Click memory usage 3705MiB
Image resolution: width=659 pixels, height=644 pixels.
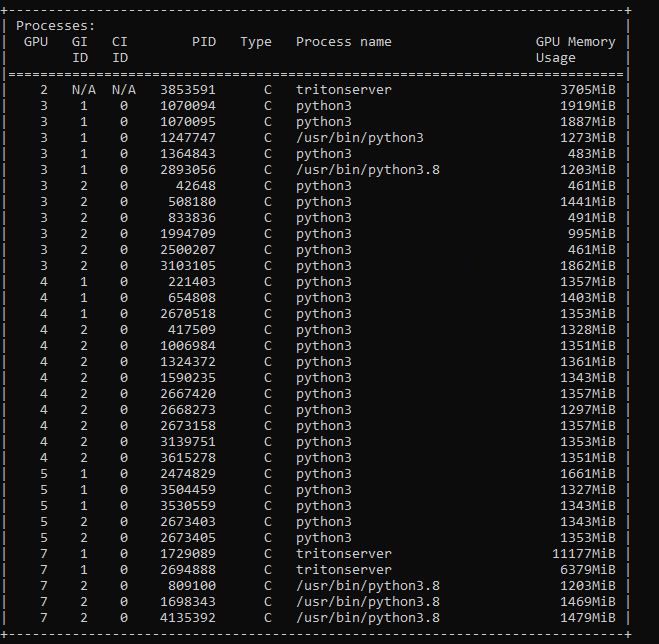[x=588, y=90]
